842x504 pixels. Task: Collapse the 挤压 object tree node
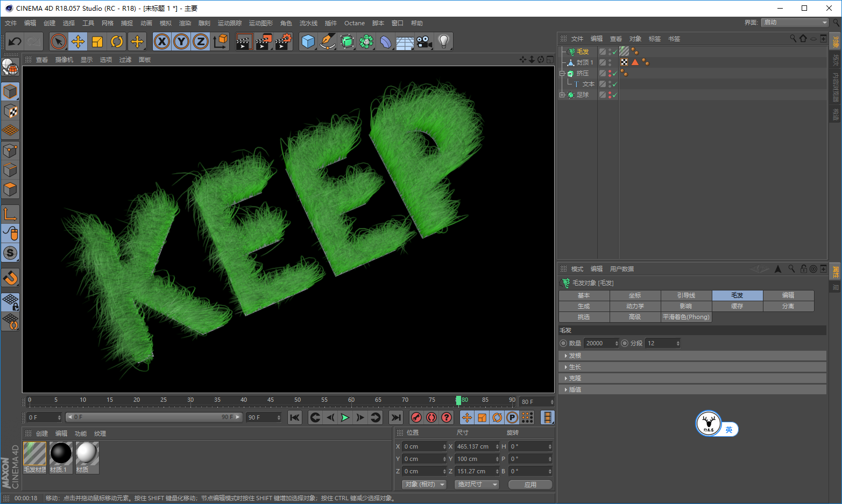562,73
